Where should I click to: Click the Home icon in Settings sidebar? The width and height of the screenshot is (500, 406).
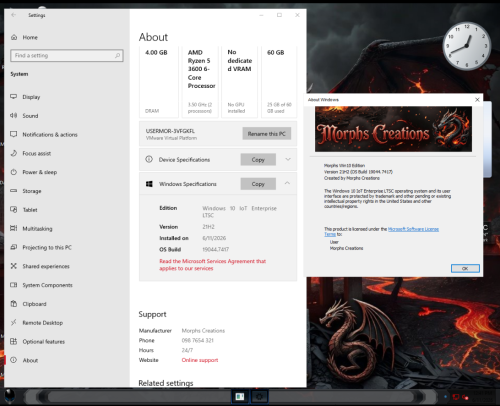[x=14, y=37]
